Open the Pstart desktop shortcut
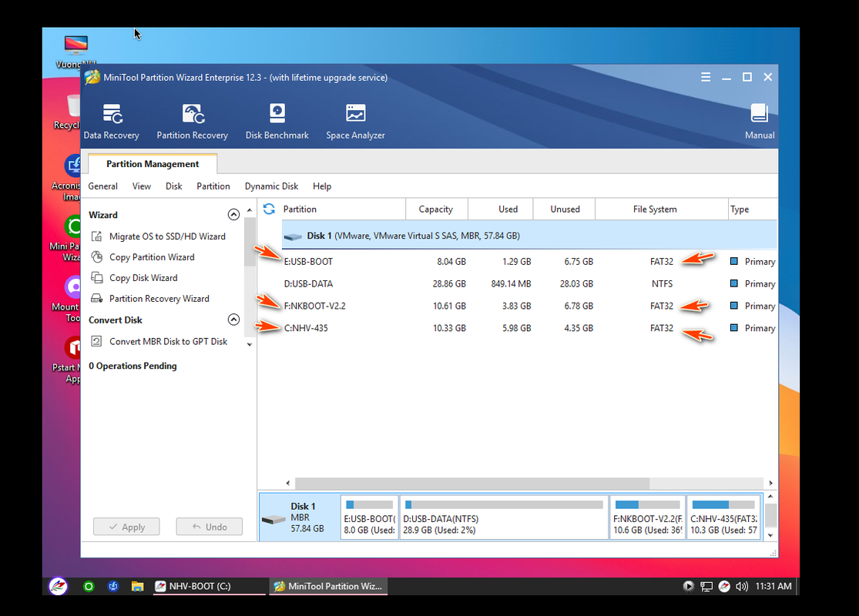Image resolution: width=859 pixels, height=616 pixels. tap(67, 360)
